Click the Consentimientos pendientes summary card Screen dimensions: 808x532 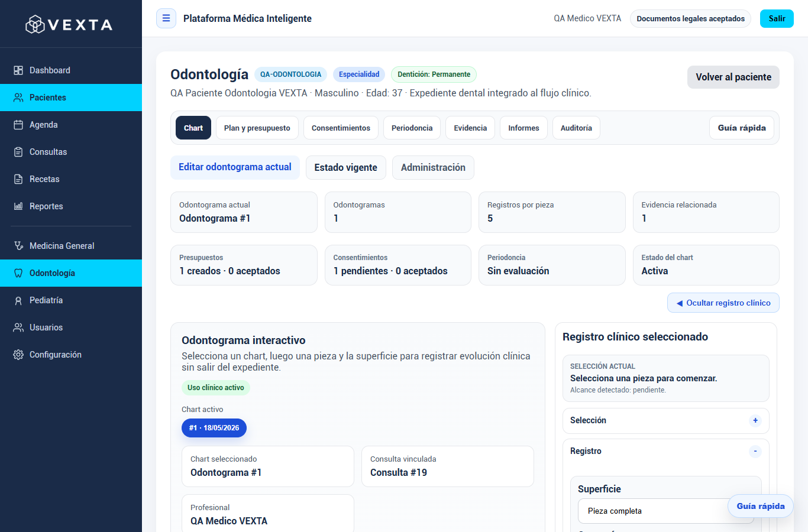point(398,265)
